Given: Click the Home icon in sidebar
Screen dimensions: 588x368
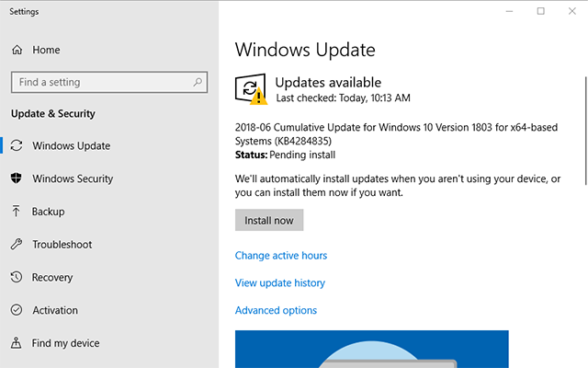Looking at the screenshot, I should point(17,50).
